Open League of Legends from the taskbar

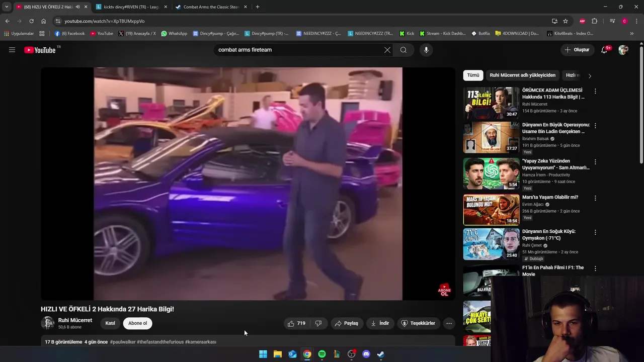click(x=337, y=354)
